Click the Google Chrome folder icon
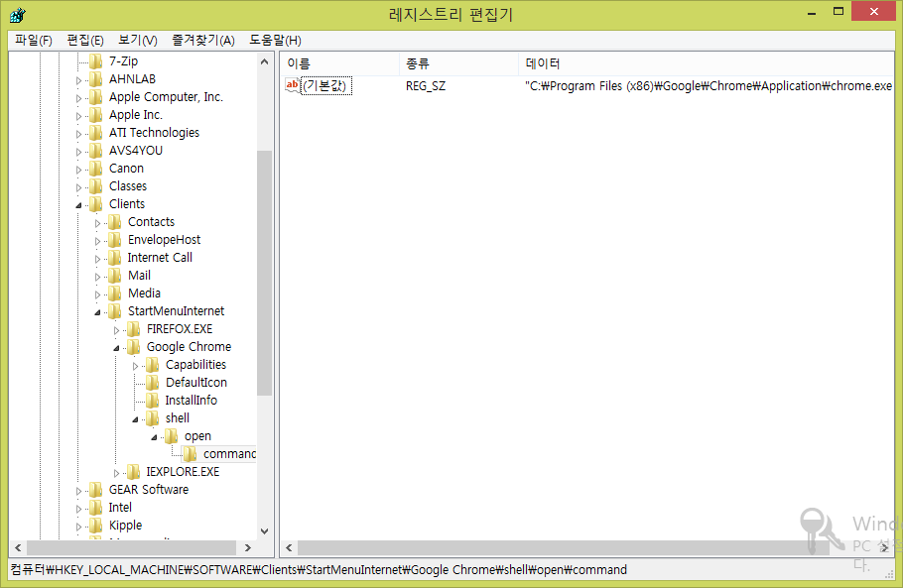The image size is (903, 588). pyautogui.click(x=133, y=347)
